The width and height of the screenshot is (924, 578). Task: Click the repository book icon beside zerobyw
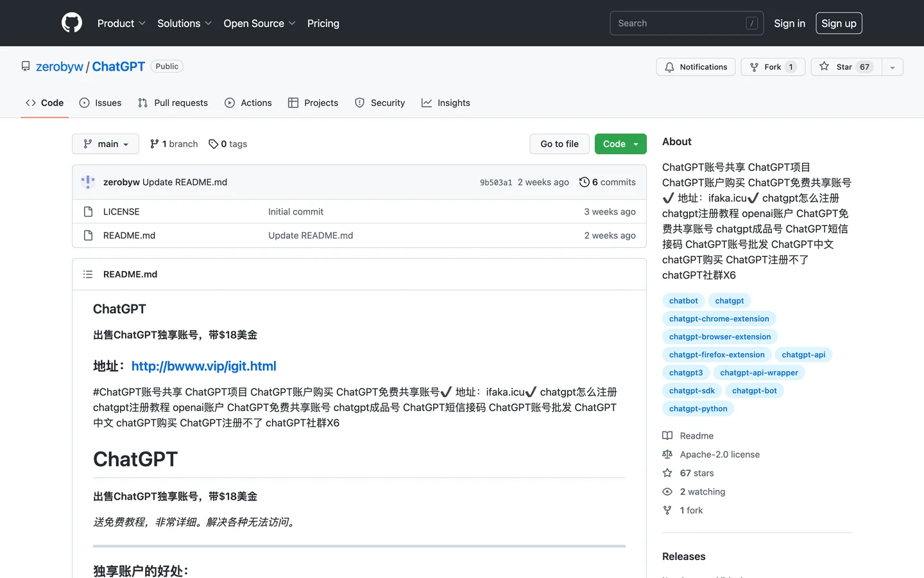(x=26, y=66)
